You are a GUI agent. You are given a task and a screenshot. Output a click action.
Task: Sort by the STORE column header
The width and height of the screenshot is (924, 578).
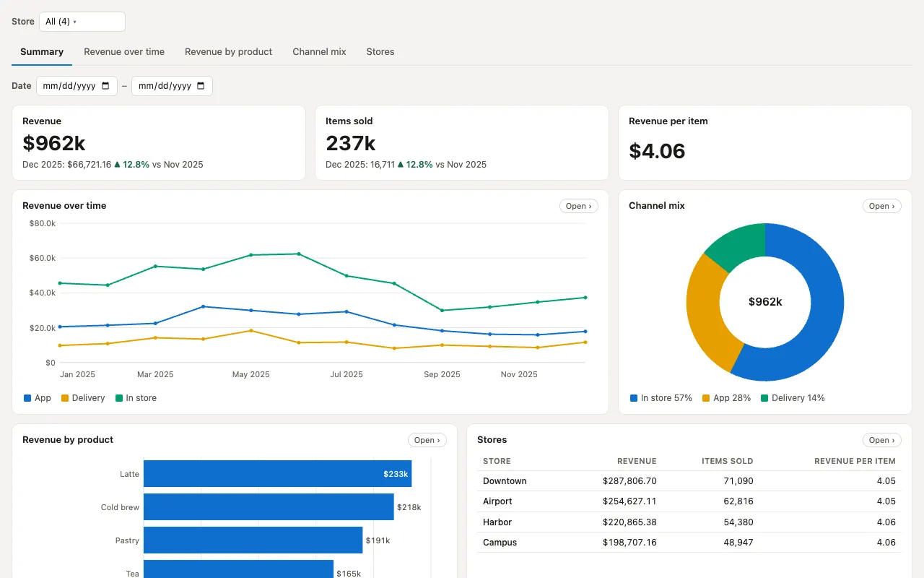[x=497, y=461]
